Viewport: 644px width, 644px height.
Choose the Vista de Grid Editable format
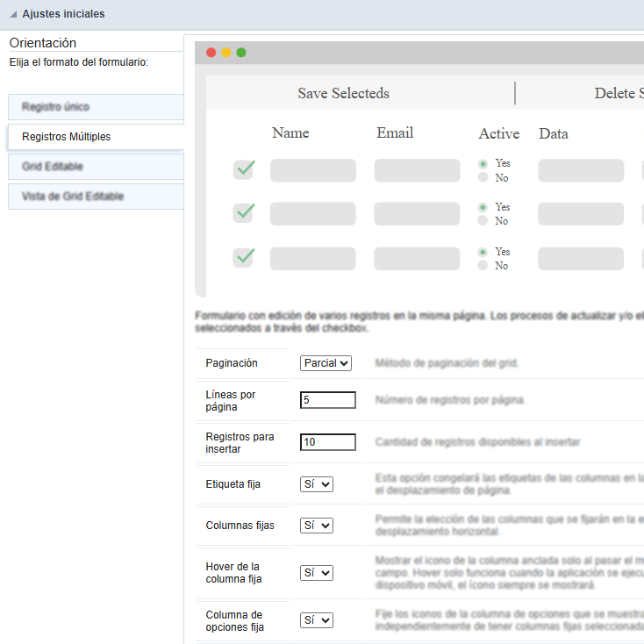[x=96, y=197]
